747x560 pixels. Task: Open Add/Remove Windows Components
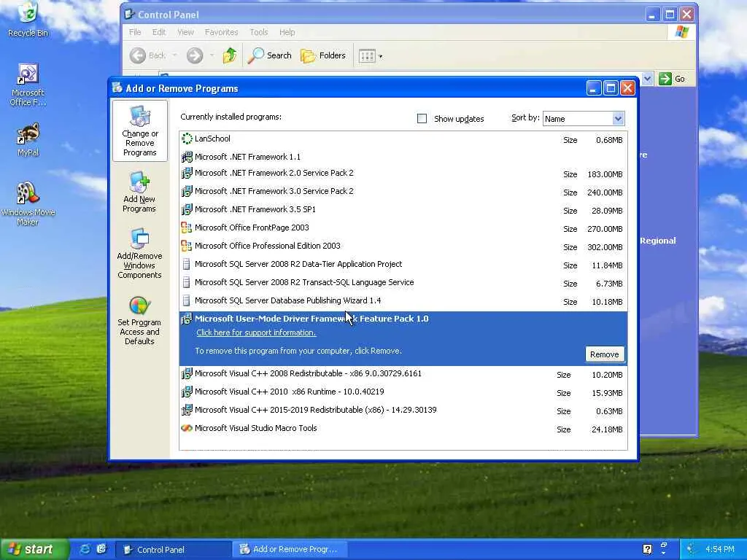pos(139,253)
